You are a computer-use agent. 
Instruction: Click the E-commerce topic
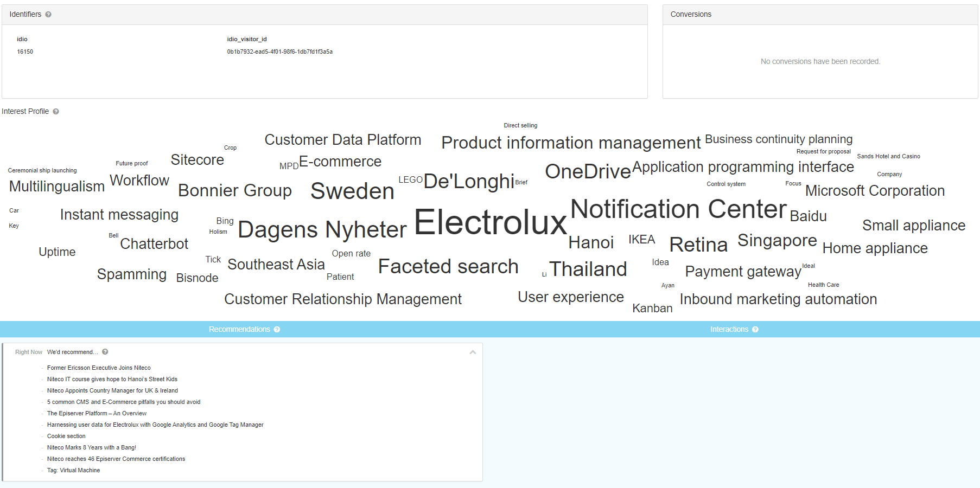pyautogui.click(x=340, y=162)
